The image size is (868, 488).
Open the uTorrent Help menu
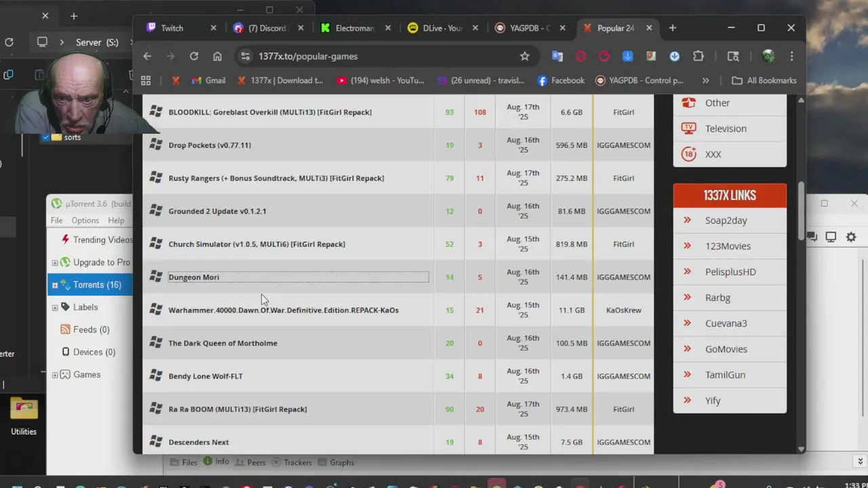point(116,220)
